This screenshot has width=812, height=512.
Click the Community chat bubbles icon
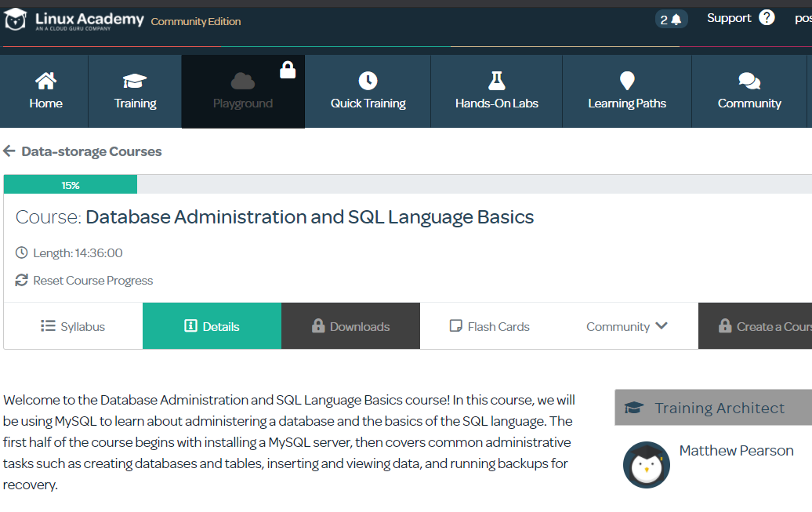point(749,82)
